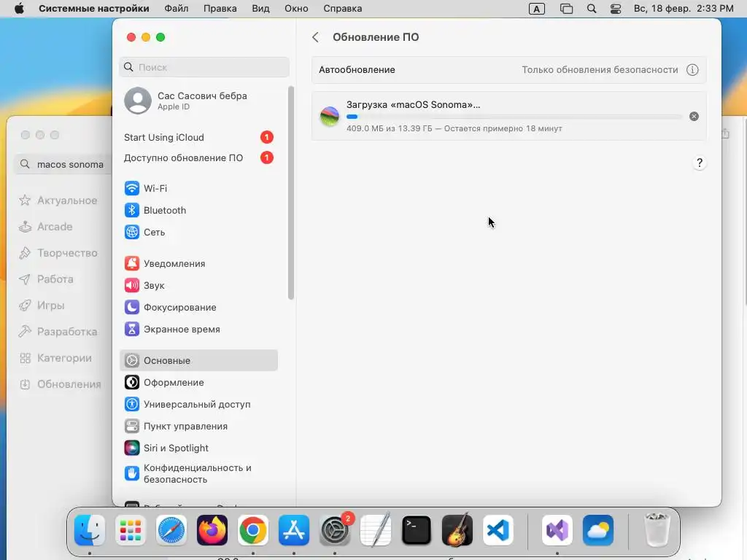Open Control Center in menu bar
The height and width of the screenshot is (560, 747).
616,9
